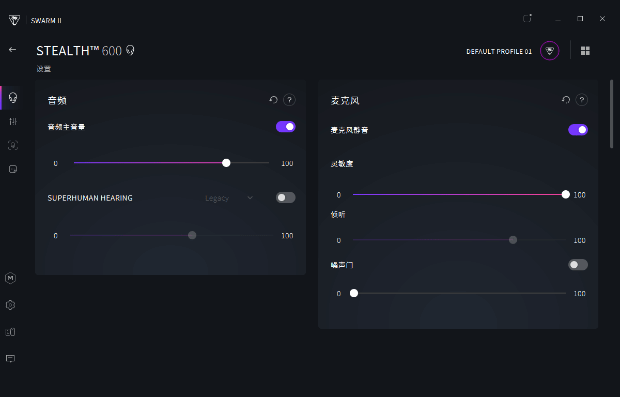Minimize the Swarm II window

[x=558, y=19]
